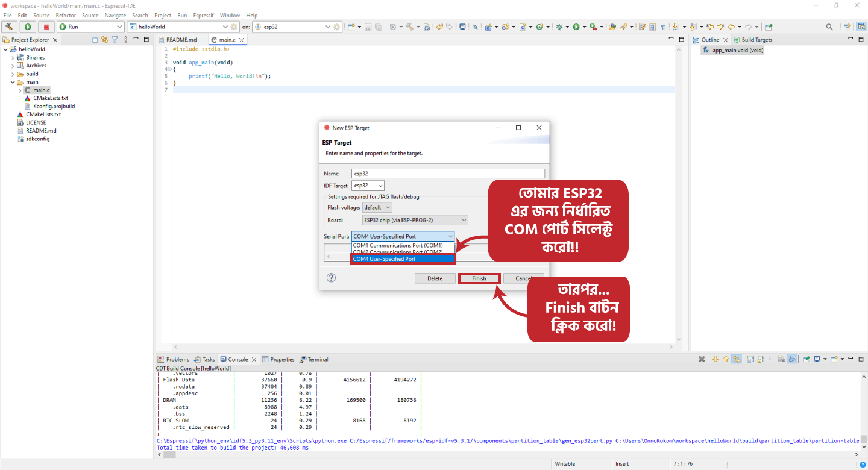
Task: Switch to the Terminal tab
Action: tap(314, 359)
